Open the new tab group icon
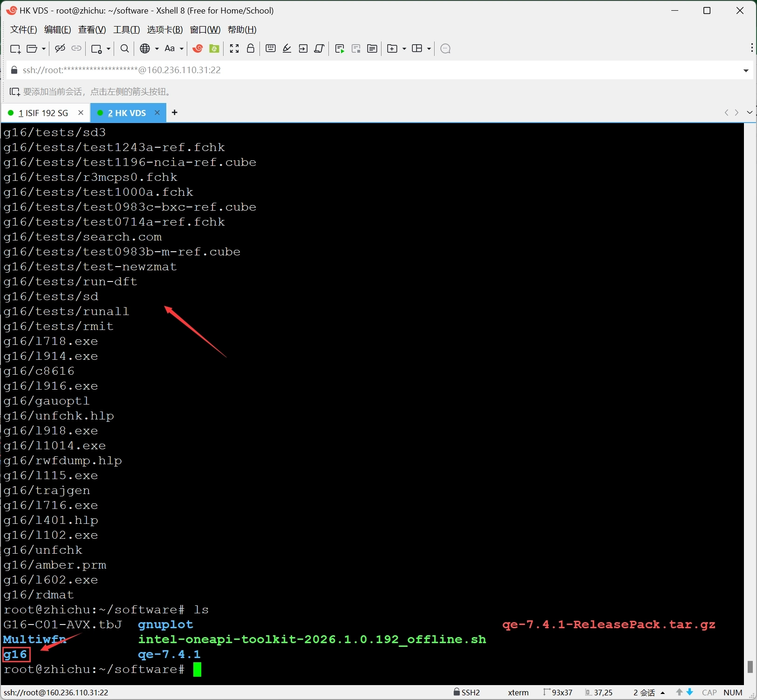Viewport: 757px width, 700px height. 392,48
